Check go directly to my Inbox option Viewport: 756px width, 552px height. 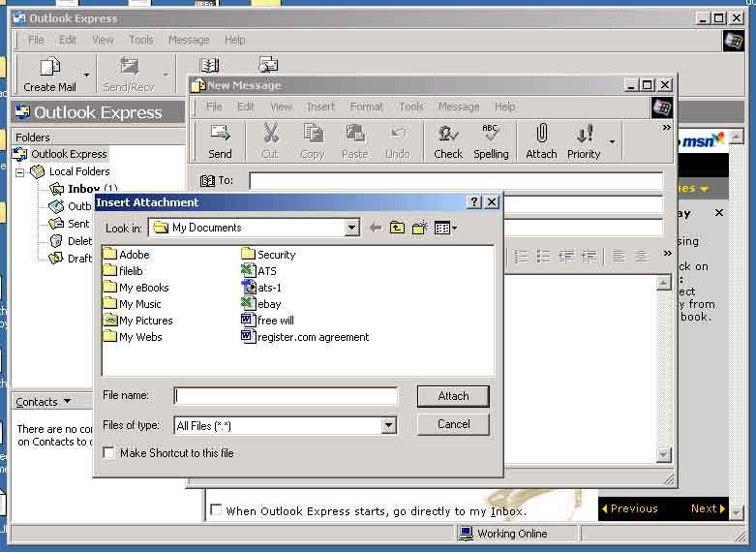(x=216, y=509)
